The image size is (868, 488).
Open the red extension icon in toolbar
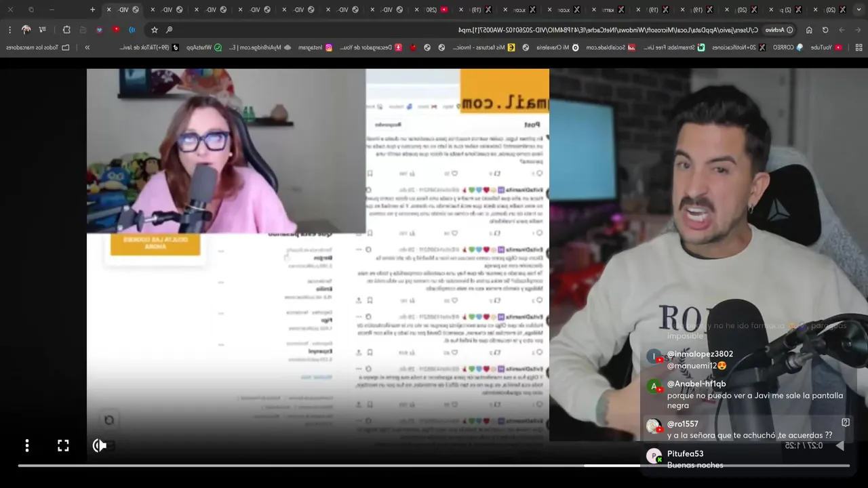click(x=116, y=30)
